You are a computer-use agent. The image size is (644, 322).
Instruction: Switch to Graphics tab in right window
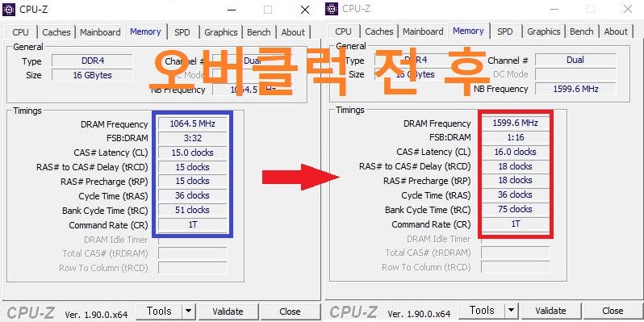(x=544, y=31)
